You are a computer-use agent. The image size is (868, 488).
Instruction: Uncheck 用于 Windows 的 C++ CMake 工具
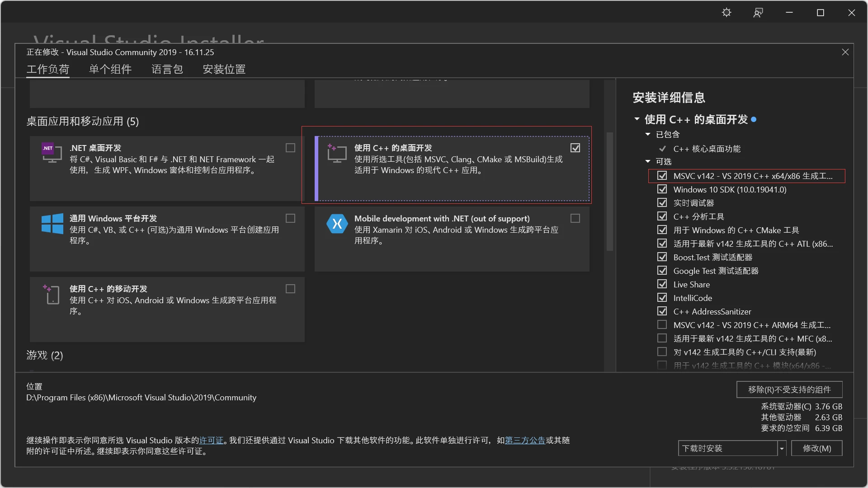[662, 230]
